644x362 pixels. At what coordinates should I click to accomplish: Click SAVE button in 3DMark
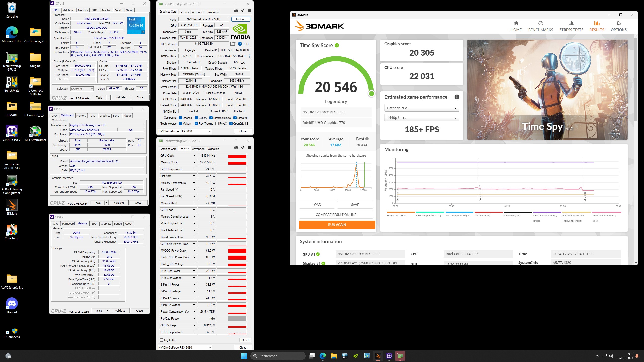[x=355, y=205]
